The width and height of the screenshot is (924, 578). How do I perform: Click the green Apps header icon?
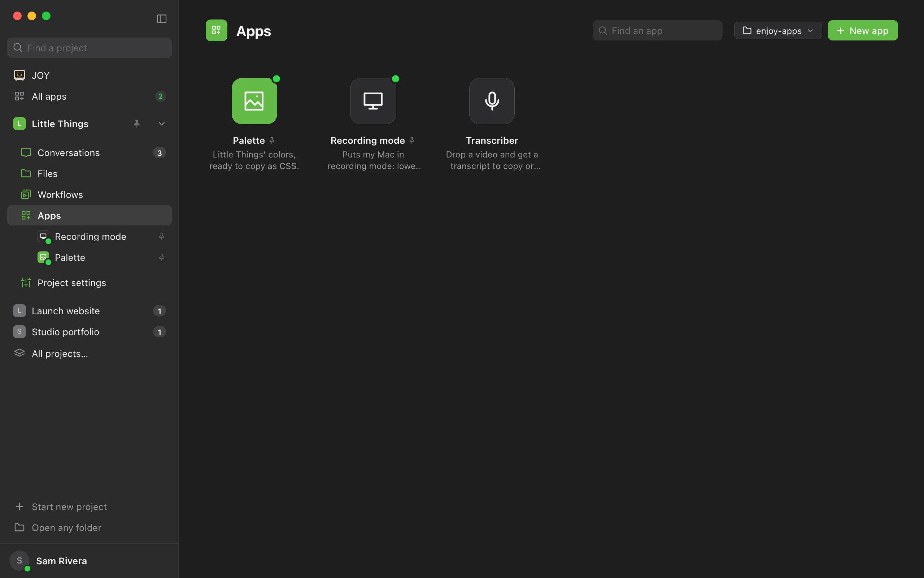point(217,30)
